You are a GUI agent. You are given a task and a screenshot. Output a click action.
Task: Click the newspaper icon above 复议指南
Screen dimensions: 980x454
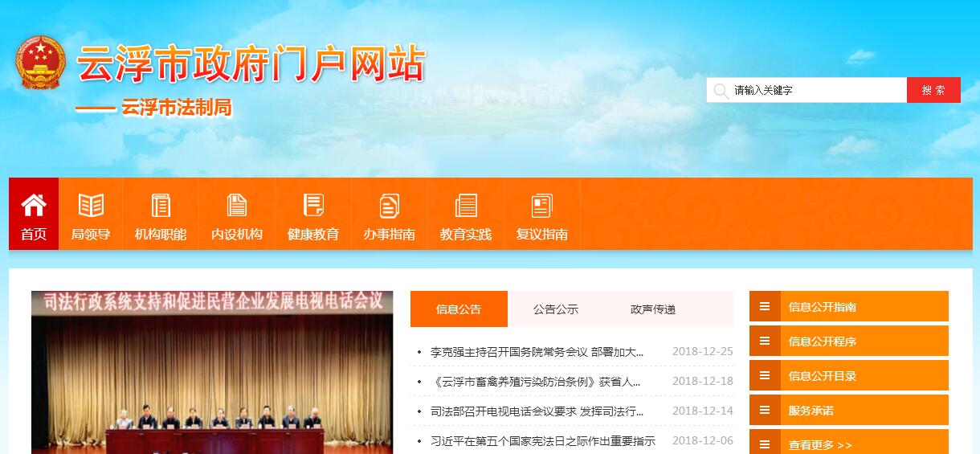(x=542, y=206)
